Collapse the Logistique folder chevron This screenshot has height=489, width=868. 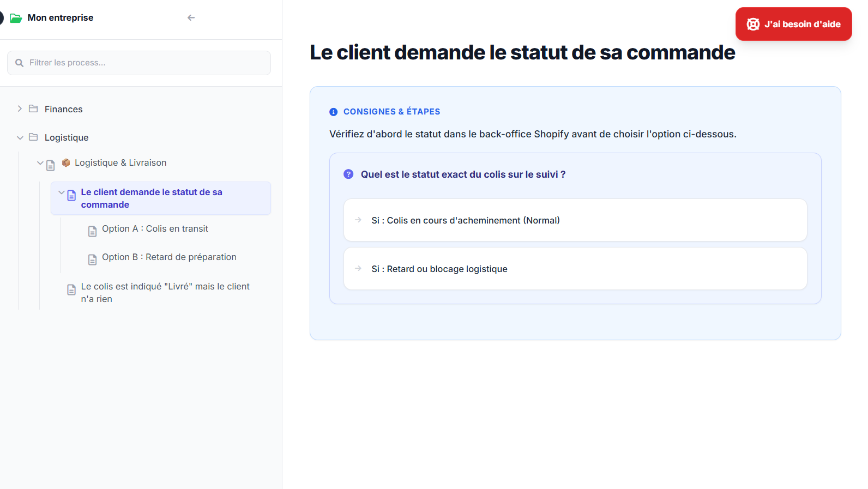[x=20, y=137]
